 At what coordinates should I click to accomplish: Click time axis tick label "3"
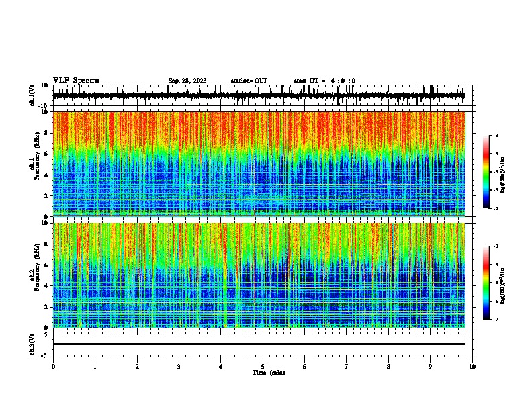point(179,367)
